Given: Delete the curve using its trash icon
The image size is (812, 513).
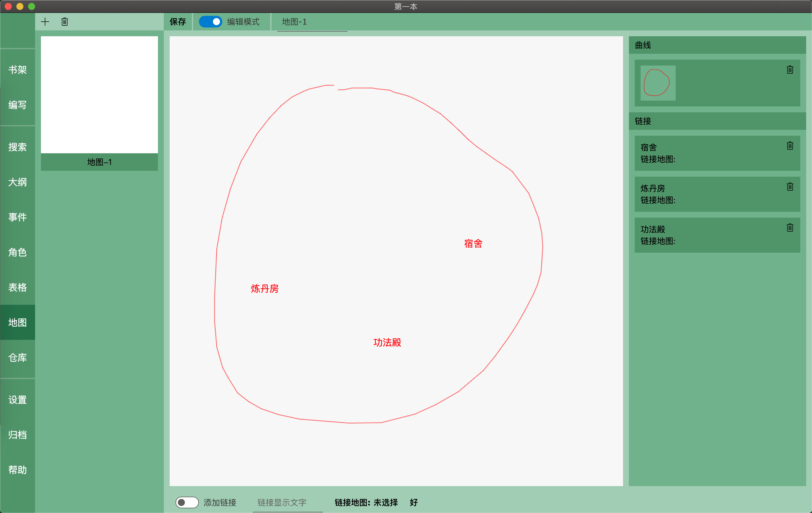Looking at the screenshot, I should click(x=790, y=70).
